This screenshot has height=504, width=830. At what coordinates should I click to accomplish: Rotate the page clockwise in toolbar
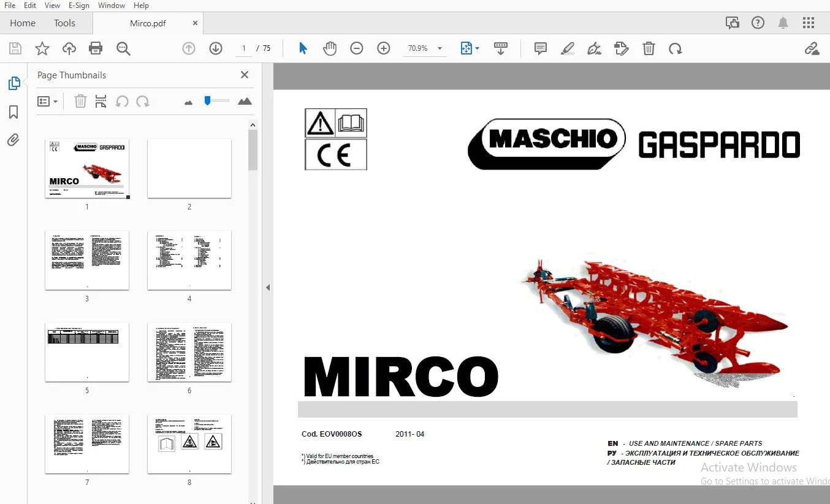pyautogui.click(x=676, y=48)
